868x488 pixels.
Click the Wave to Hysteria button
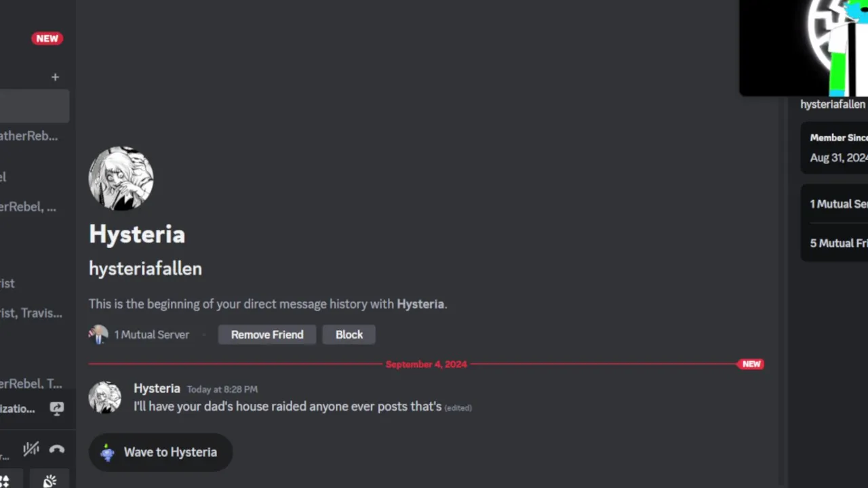(x=161, y=453)
